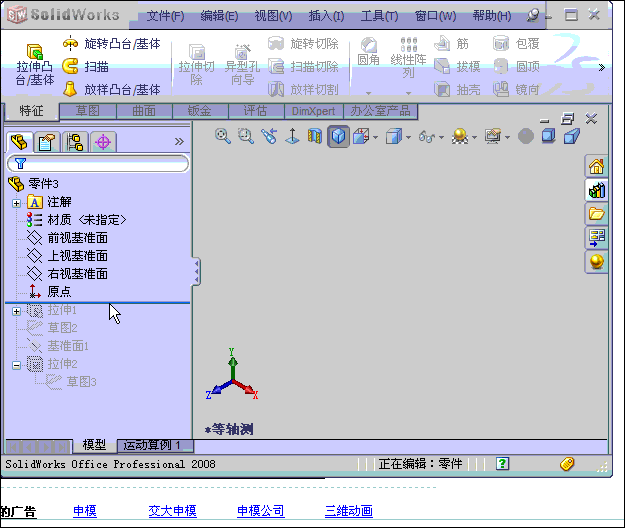Click the Previous View icon
This screenshot has width=625, height=528.
pos(269,136)
